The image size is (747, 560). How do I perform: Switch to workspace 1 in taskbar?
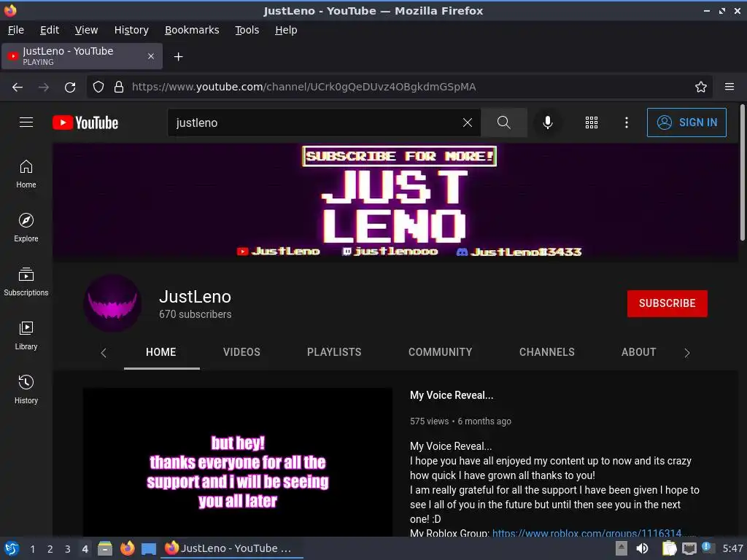point(32,549)
